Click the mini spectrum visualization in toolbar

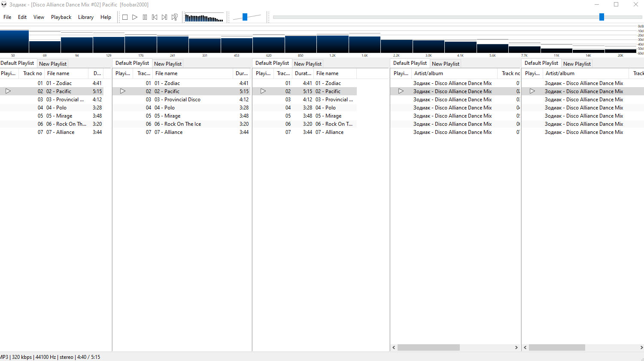pos(204,18)
